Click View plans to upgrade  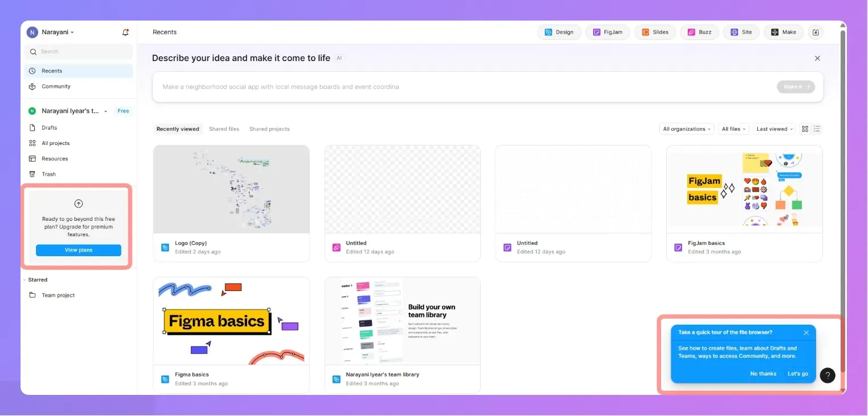pos(78,250)
